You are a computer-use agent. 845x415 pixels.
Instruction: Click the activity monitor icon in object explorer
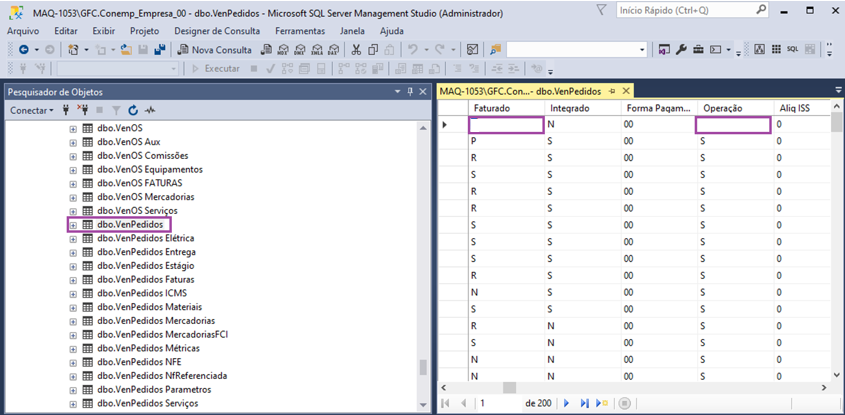[150, 110]
